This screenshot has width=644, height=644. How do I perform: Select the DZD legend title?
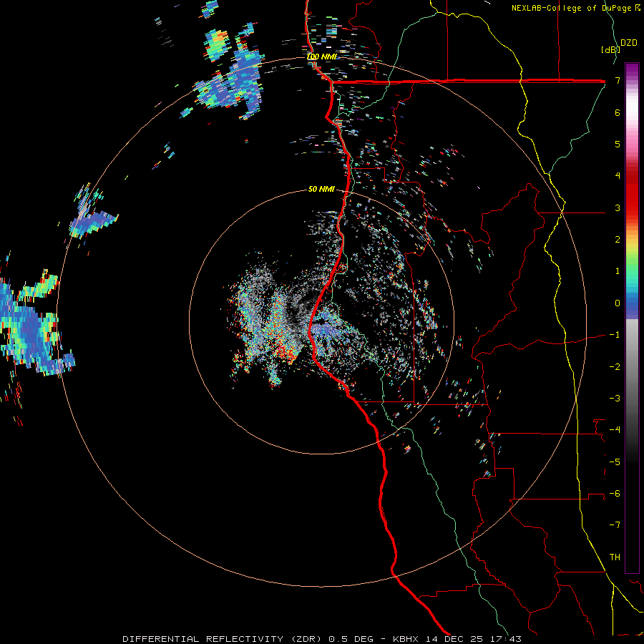pyautogui.click(x=629, y=43)
